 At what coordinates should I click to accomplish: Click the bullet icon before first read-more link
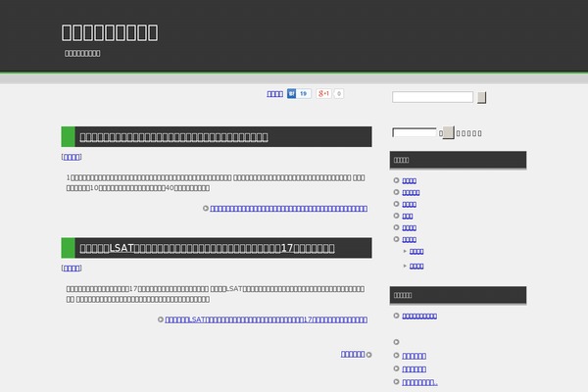(x=206, y=208)
